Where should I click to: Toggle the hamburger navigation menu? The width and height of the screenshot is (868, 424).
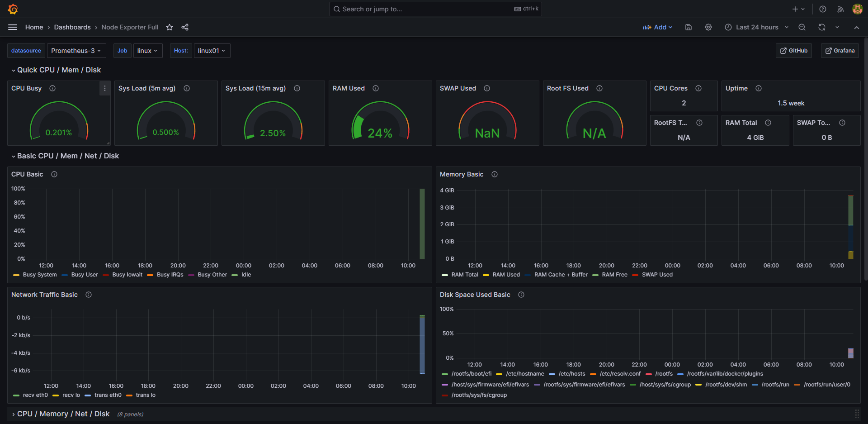click(x=13, y=27)
